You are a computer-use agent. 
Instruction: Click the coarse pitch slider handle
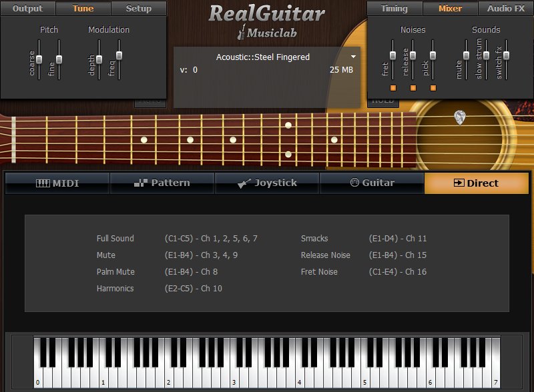coord(39,59)
